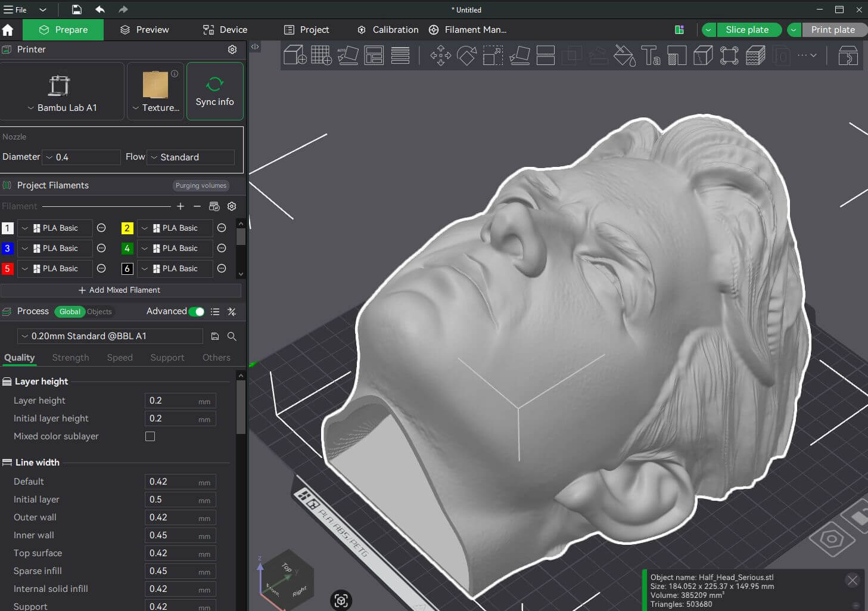The width and height of the screenshot is (868, 611).
Task: Open the Flow Standard dropdown
Action: pos(191,157)
